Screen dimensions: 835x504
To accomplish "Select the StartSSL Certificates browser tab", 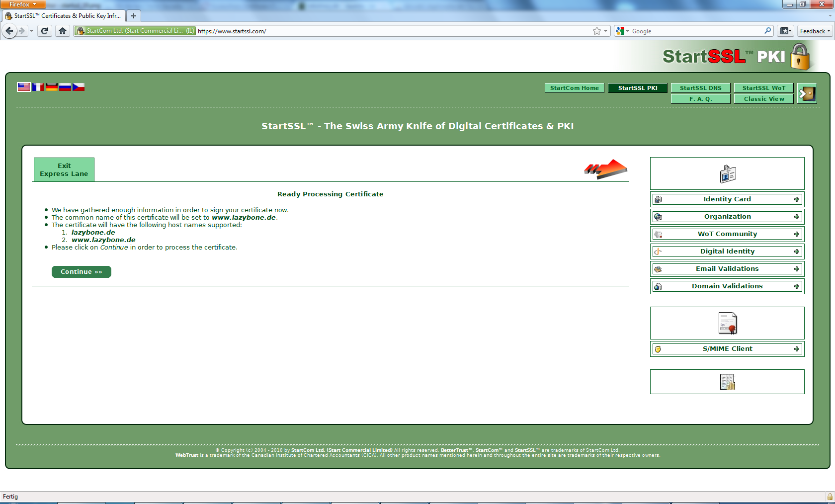I will tap(63, 16).
